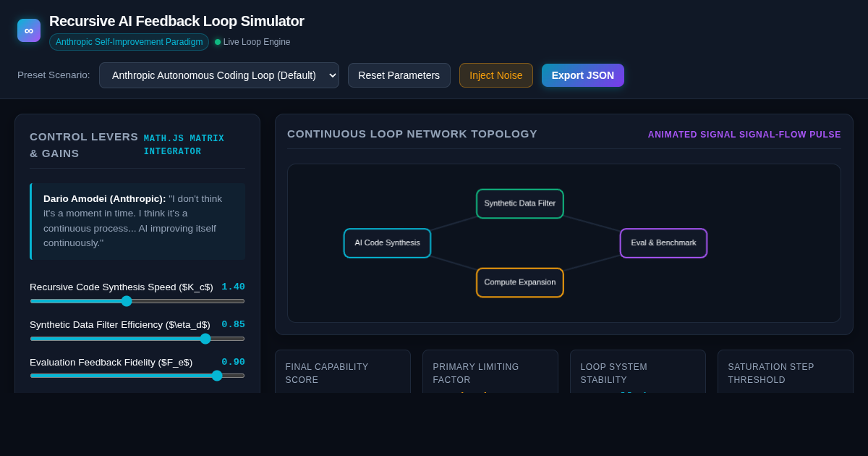Click the 0.85 filter efficiency value
Viewport: 868px width, 456px height.
pos(233,324)
